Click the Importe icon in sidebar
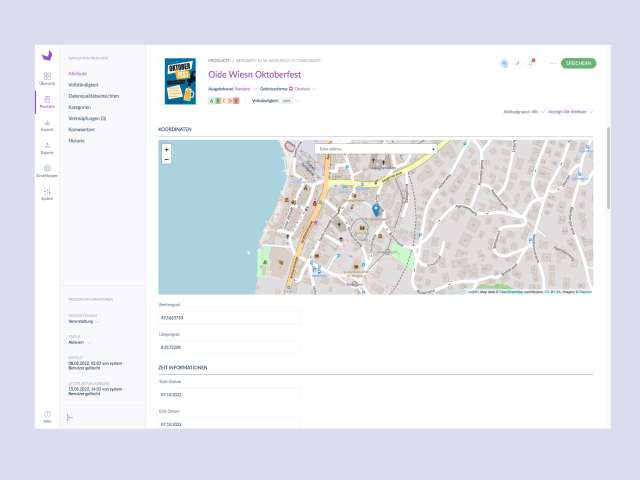This screenshot has width=640, height=480. [47, 123]
